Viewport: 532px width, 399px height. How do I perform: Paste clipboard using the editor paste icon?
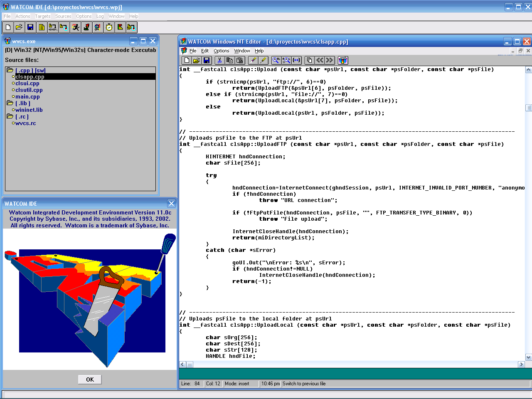[240, 60]
